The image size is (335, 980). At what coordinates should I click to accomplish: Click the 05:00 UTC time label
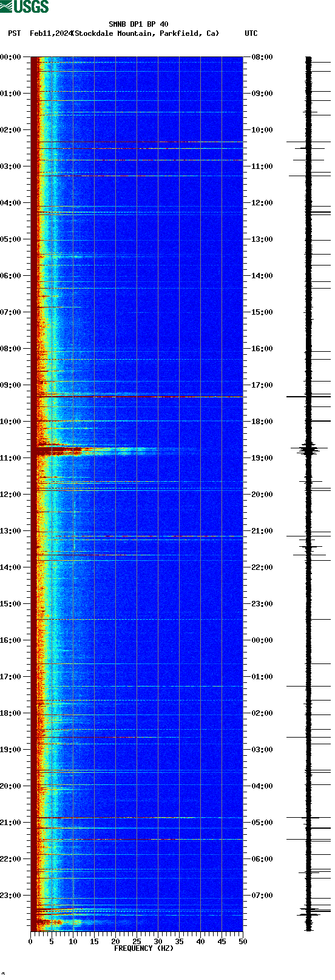coord(262,823)
